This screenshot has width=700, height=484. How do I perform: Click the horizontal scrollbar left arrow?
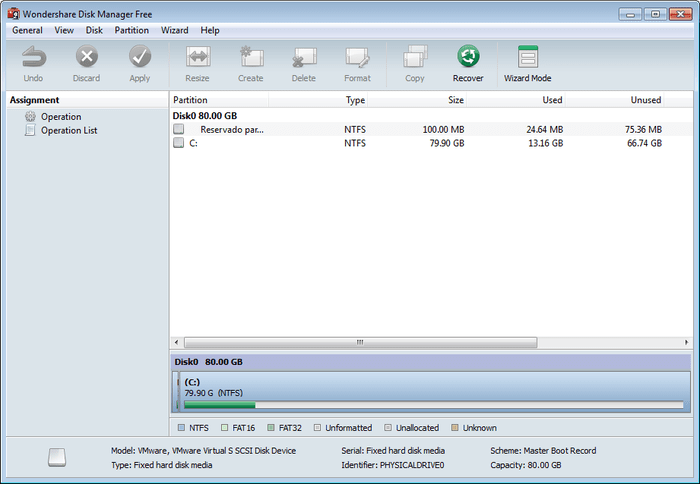(177, 342)
